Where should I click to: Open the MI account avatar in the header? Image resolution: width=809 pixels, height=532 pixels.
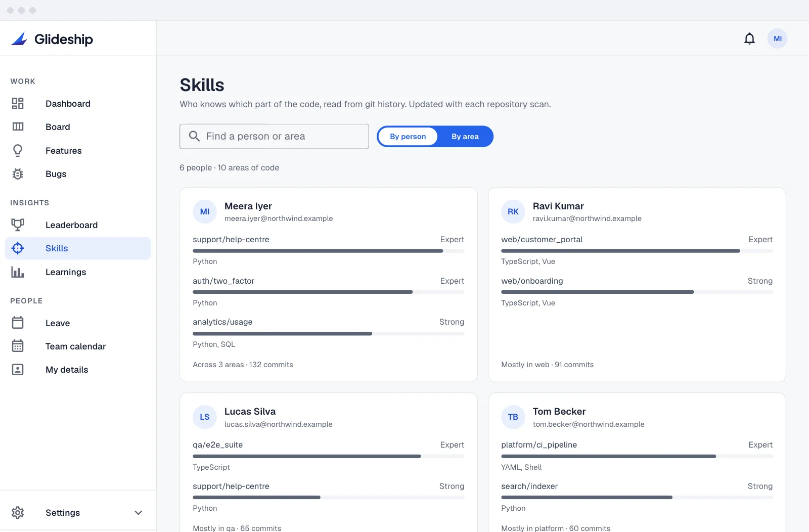click(x=777, y=38)
